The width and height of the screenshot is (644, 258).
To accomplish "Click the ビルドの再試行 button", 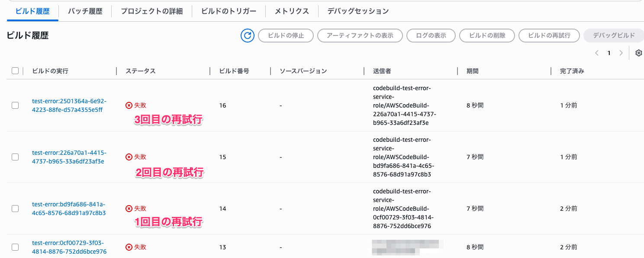I will pyautogui.click(x=549, y=36).
